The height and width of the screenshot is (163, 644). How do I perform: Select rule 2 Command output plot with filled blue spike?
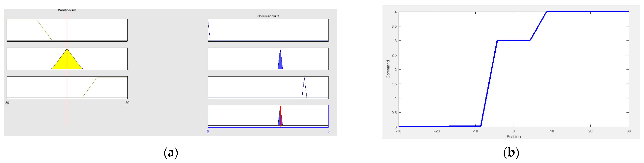click(268, 59)
